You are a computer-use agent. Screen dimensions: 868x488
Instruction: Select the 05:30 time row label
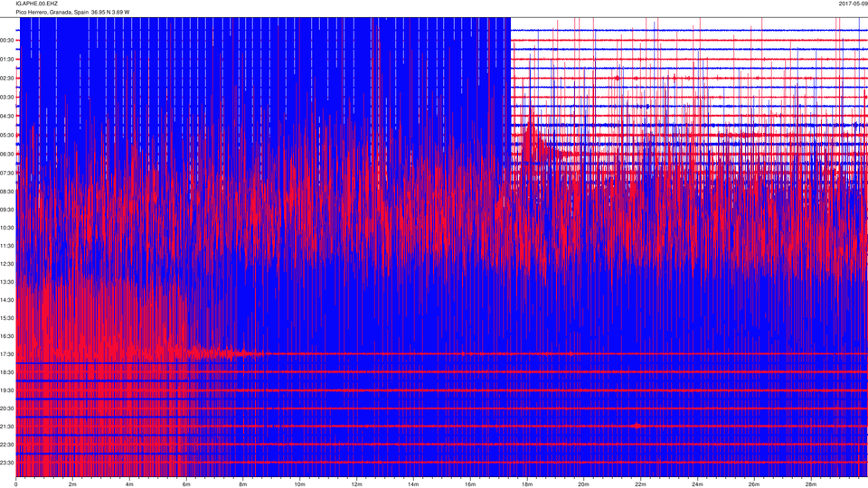point(7,136)
